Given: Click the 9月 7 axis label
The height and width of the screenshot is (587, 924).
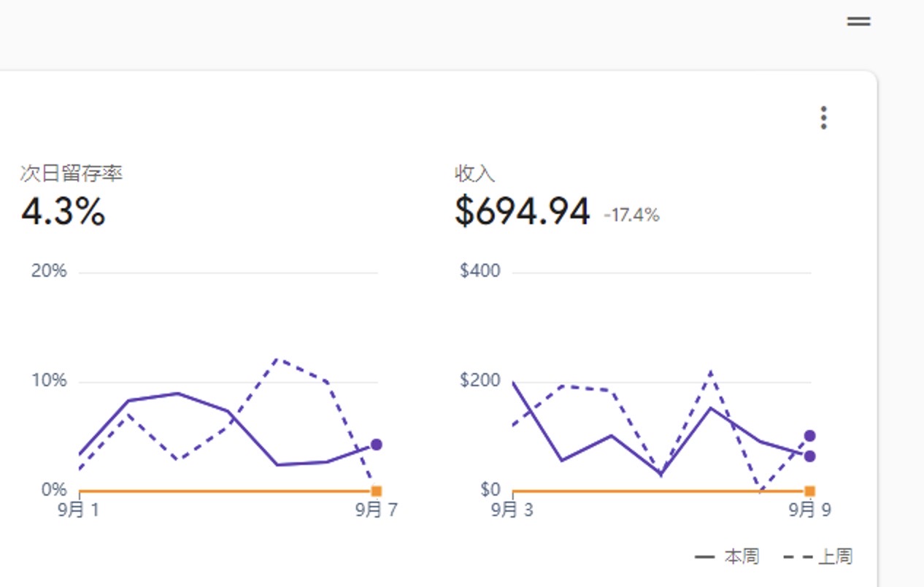Looking at the screenshot, I should [x=377, y=510].
